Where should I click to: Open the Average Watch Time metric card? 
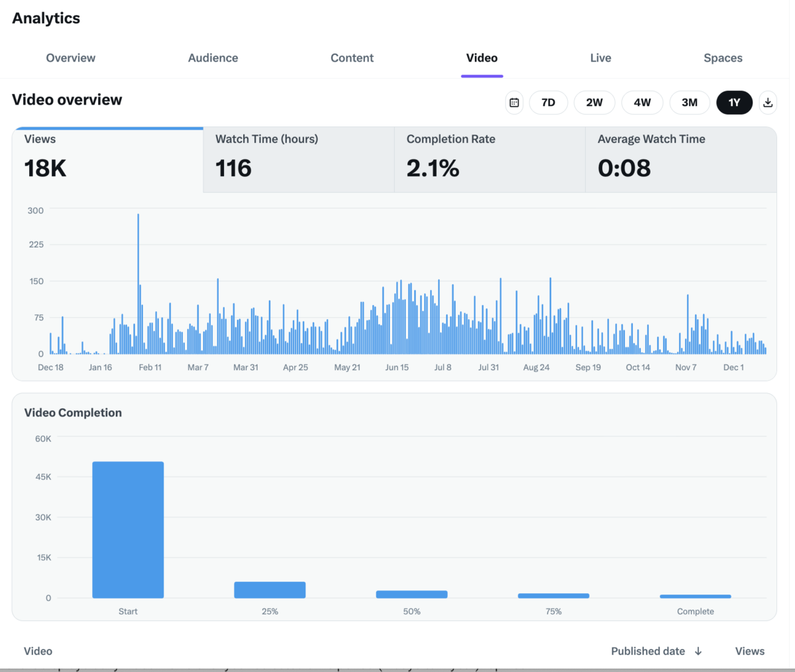680,159
